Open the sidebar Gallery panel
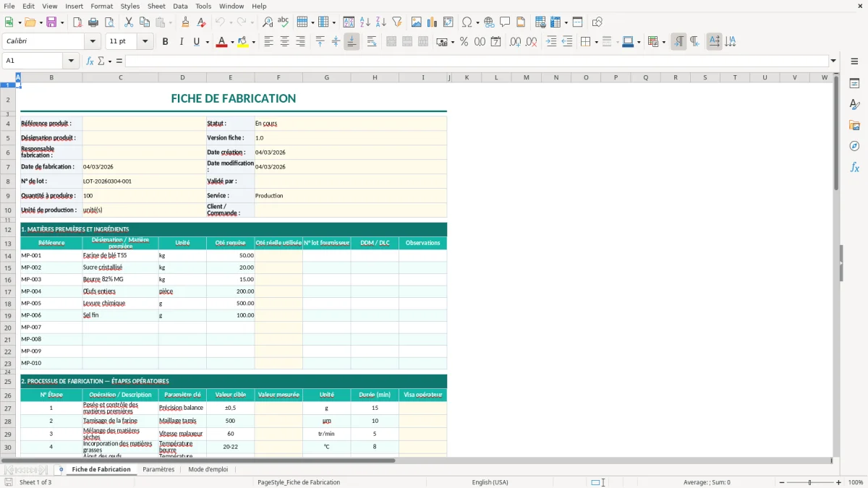The image size is (868, 488). click(x=854, y=126)
